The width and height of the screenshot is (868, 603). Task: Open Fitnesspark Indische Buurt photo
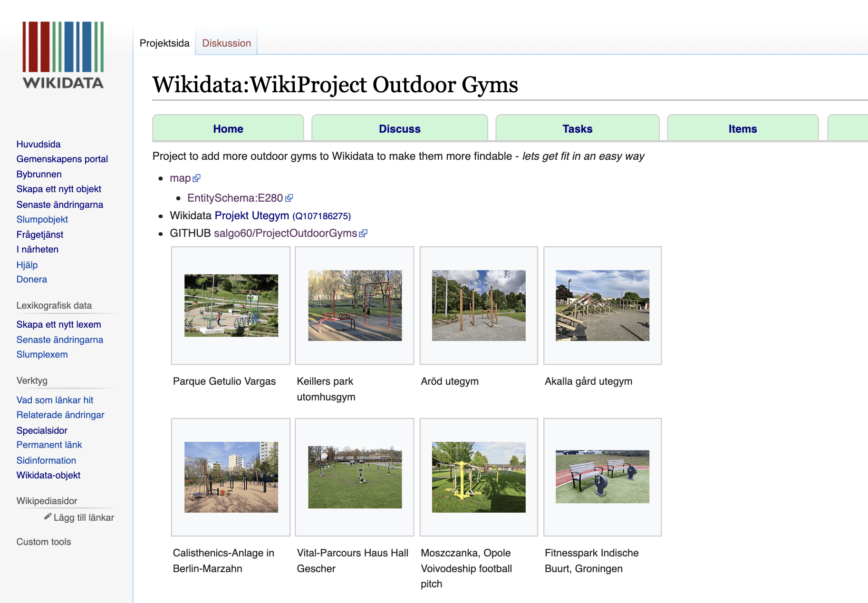click(x=602, y=477)
